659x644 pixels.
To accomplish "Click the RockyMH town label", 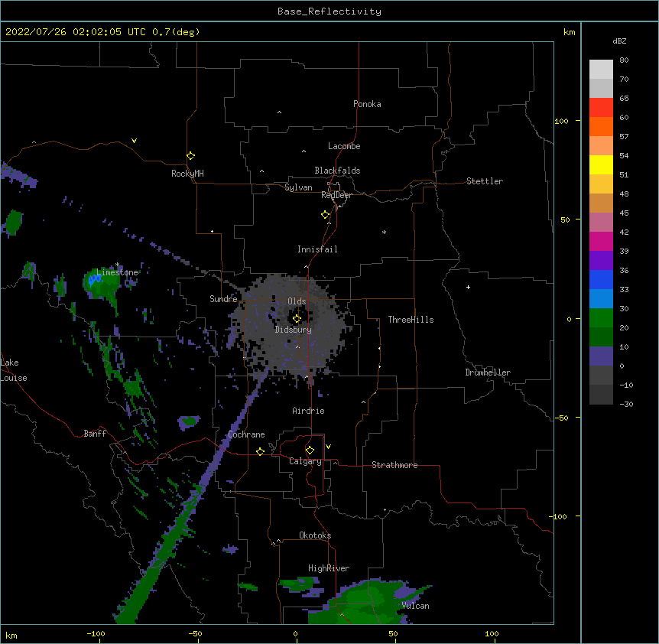I will [x=187, y=174].
